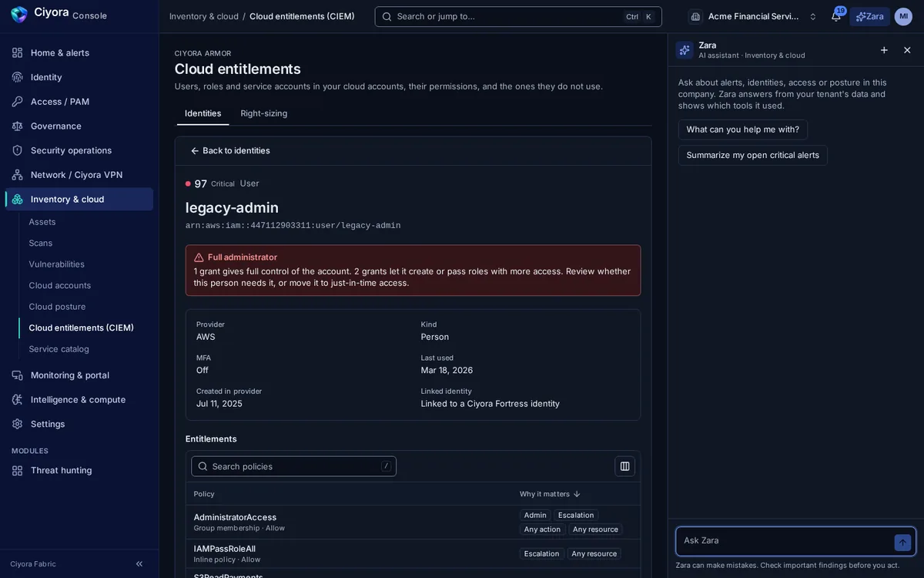
Task: Focus the Search or jump to field
Action: point(518,16)
